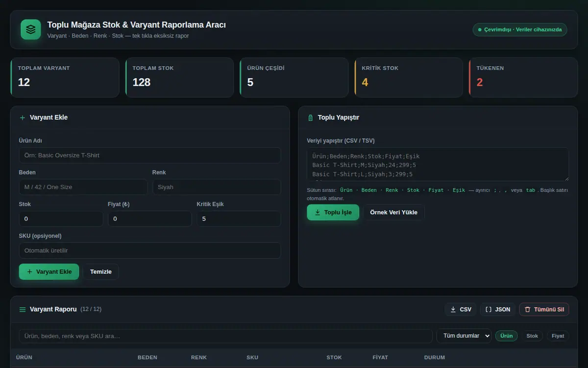The image size is (588, 368).
Task: Click the clipboard icon beside Toplu Yapıştır
Action: coord(310,118)
